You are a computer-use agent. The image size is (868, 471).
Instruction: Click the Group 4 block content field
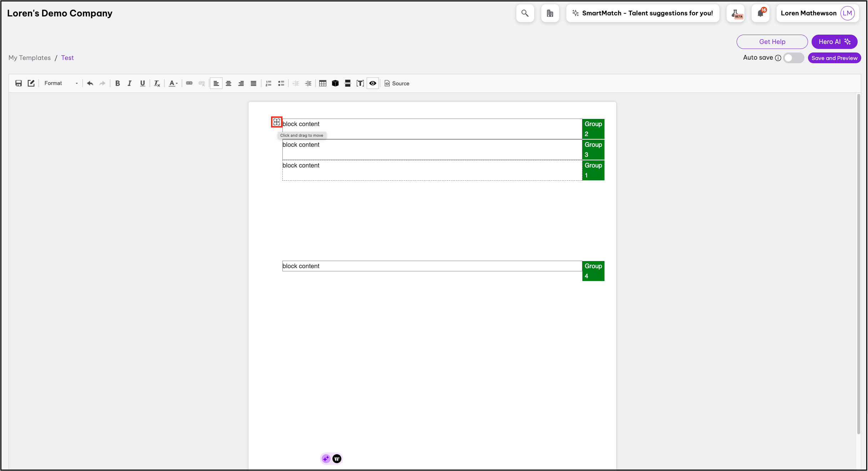431,266
